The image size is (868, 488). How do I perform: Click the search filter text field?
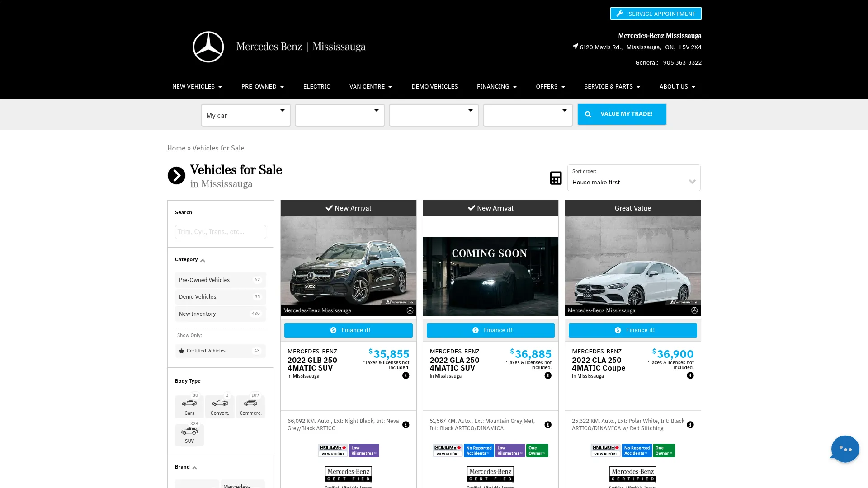(221, 232)
